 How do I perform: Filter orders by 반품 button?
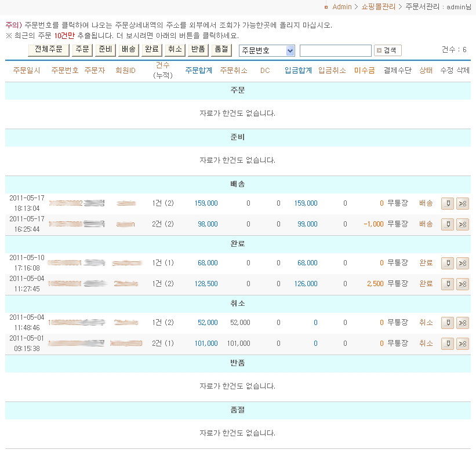(x=198, y=50)
